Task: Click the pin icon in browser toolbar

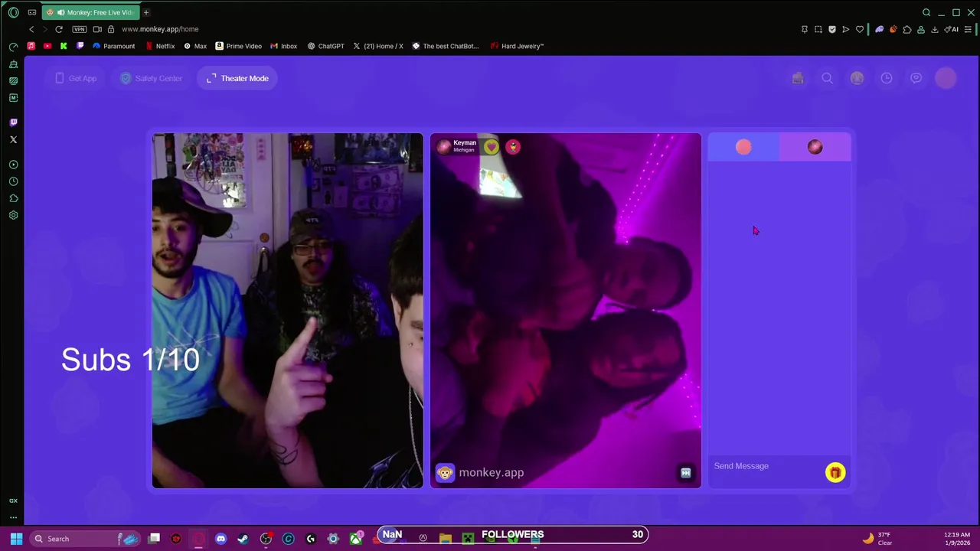Action: 805,29
